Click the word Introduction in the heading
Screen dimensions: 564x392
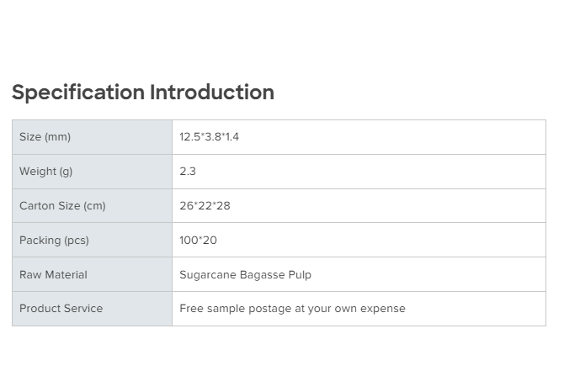click(x=212, y=93)
